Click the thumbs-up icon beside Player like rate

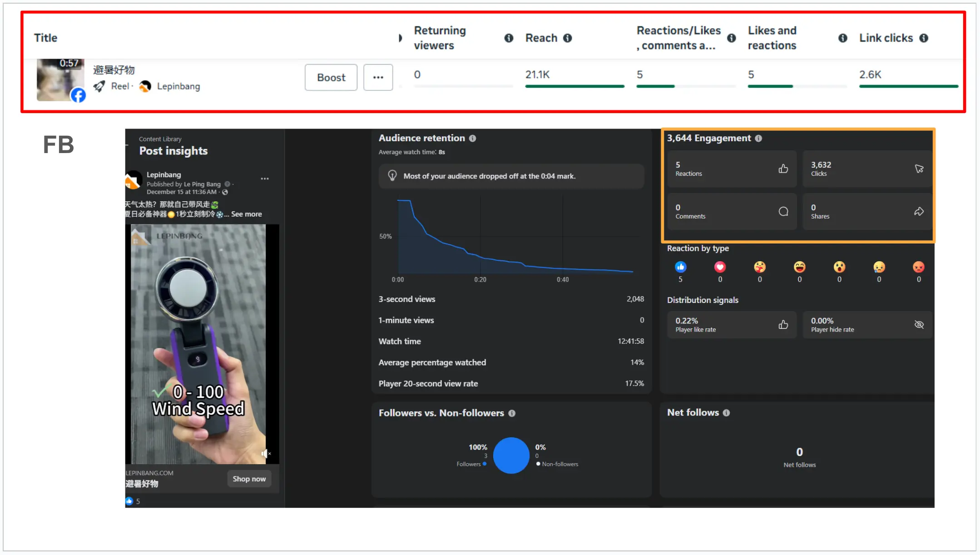(783, 324)
